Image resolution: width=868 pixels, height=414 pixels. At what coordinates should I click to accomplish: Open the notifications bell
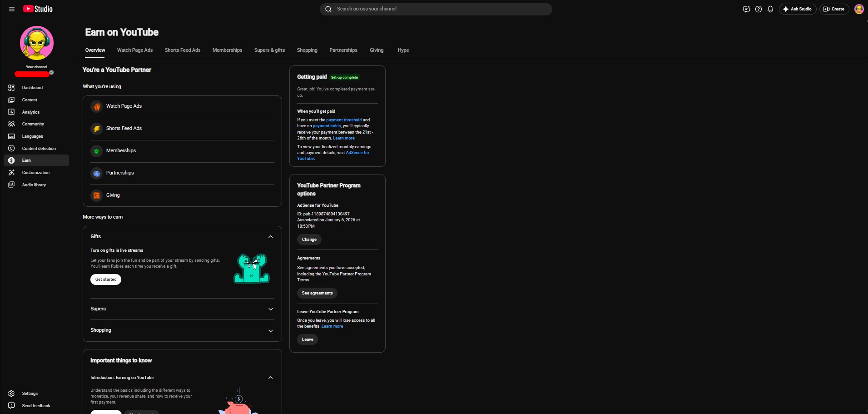coord(770,9)
